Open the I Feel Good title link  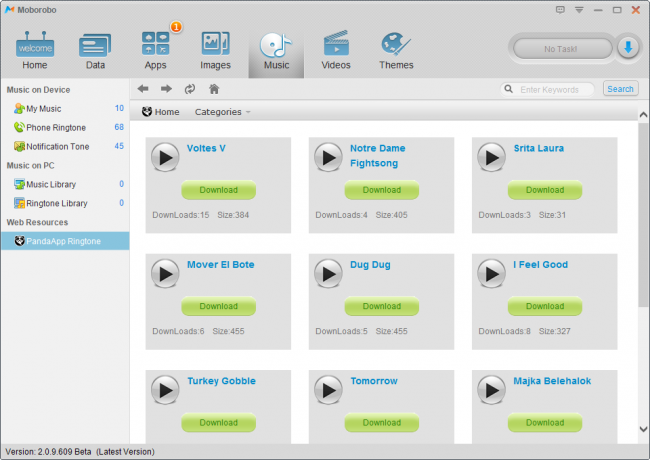[540, 264]
